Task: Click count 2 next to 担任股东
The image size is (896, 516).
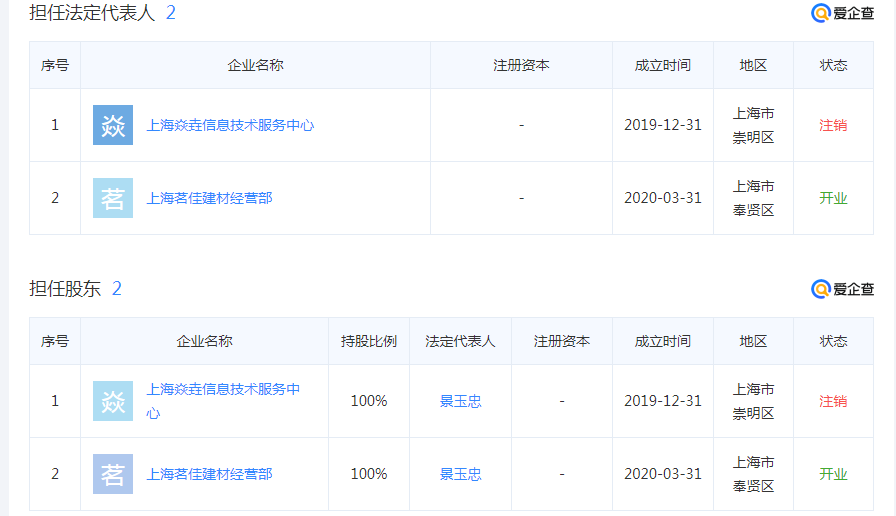Action: pos(117,289)
